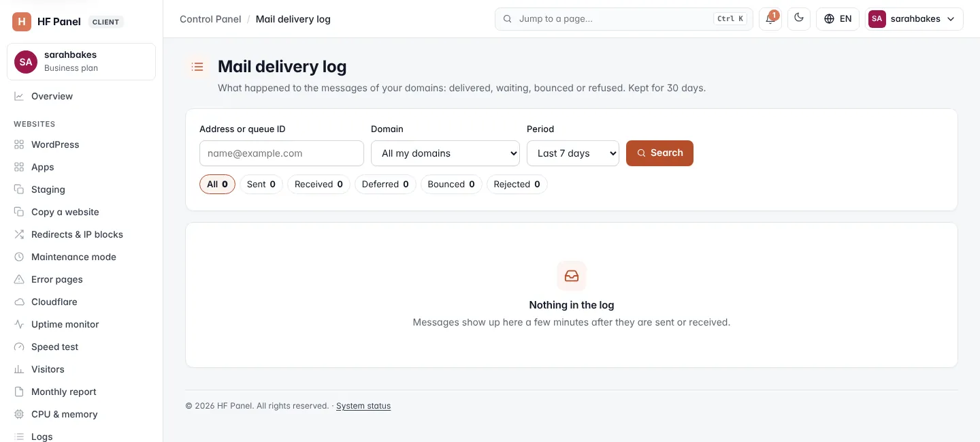Click the Uptime monitor pulse icon
The image size is (980, 442).
click(x=19, y=324)
